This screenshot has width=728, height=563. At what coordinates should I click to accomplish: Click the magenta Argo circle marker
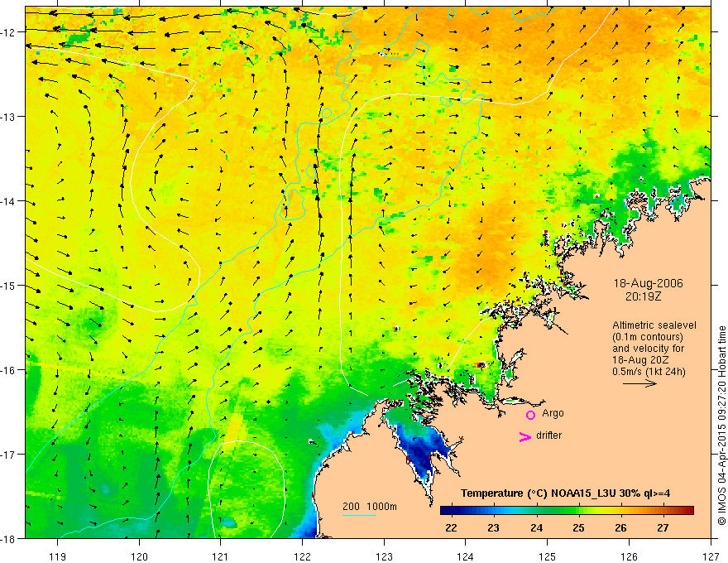pos(530,415)
